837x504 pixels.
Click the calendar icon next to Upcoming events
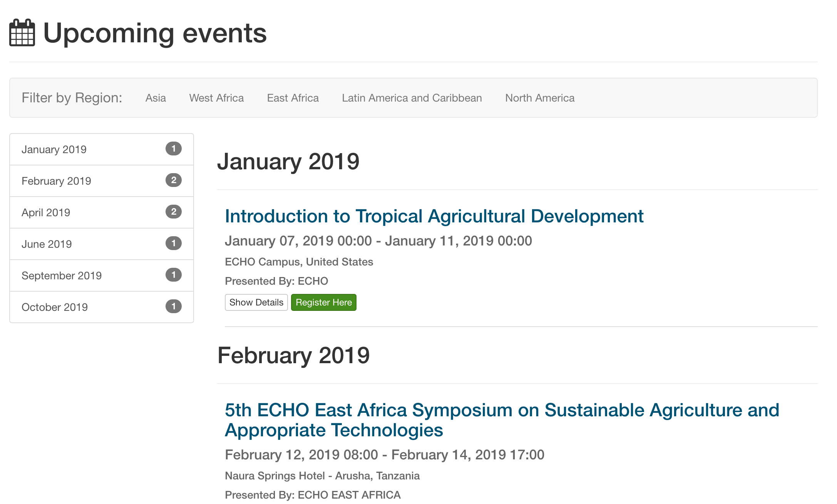coord(21,34)
